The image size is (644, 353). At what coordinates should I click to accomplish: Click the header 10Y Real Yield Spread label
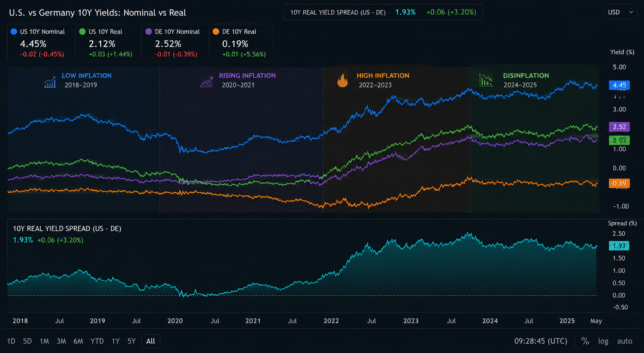pos(338,13)
